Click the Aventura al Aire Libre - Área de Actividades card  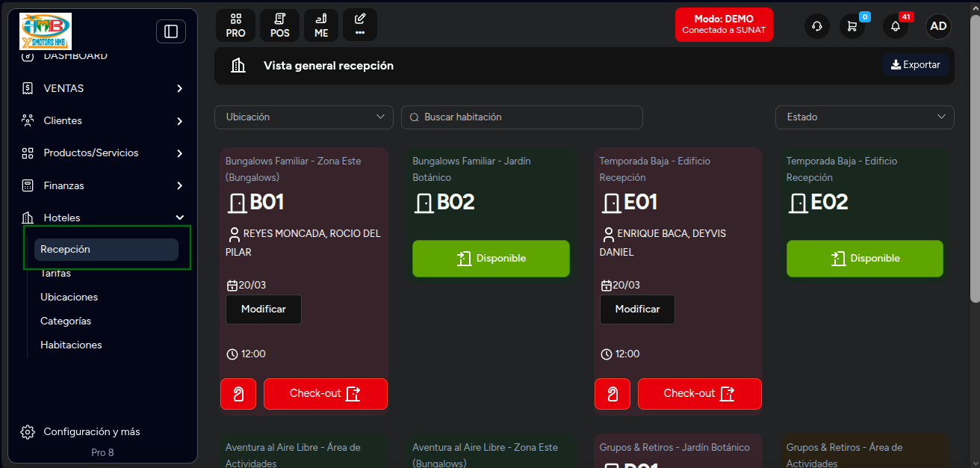coord(304,451)
